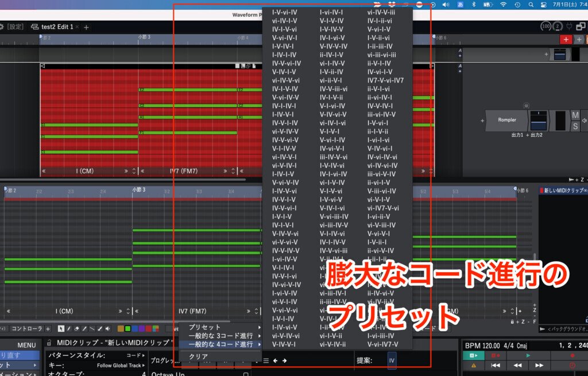
Task: Click the audition speaker icon
Action: [x=107, y=329]
